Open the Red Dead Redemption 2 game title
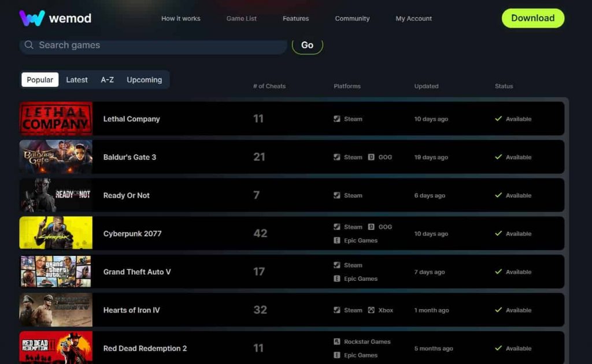 point(145,348)
